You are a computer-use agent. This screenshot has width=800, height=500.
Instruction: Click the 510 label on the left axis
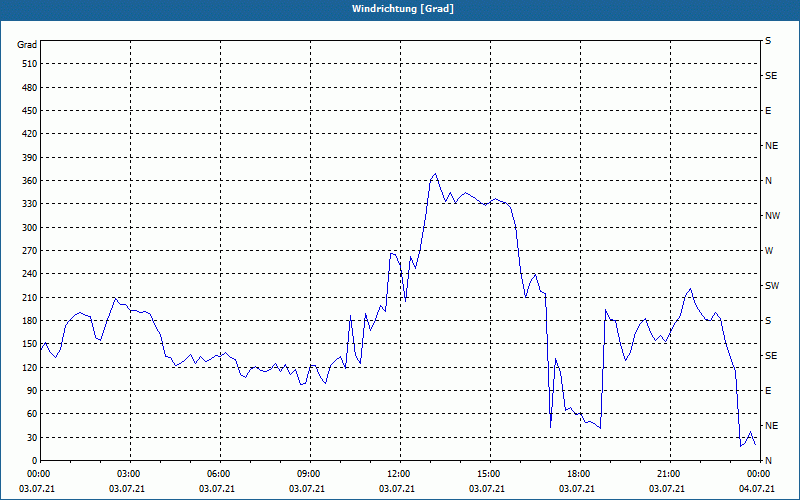point(30,64)
